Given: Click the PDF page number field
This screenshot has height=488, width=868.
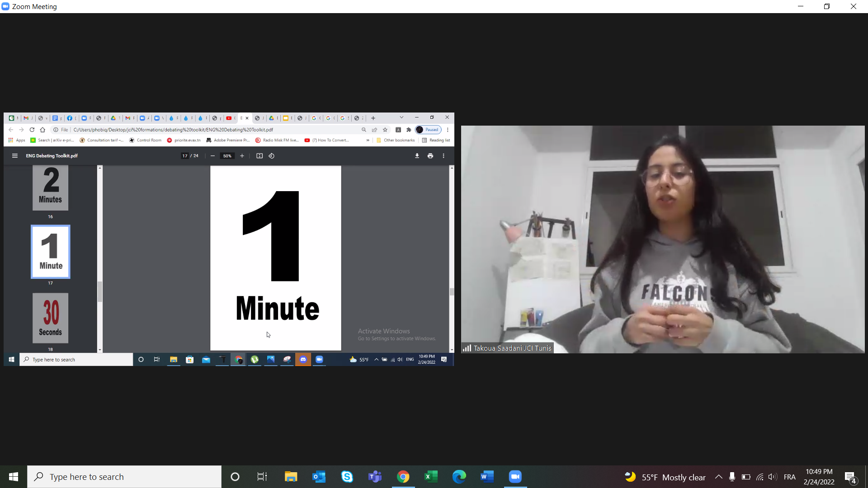Looking at the screenshot, I should coord(185,156).
